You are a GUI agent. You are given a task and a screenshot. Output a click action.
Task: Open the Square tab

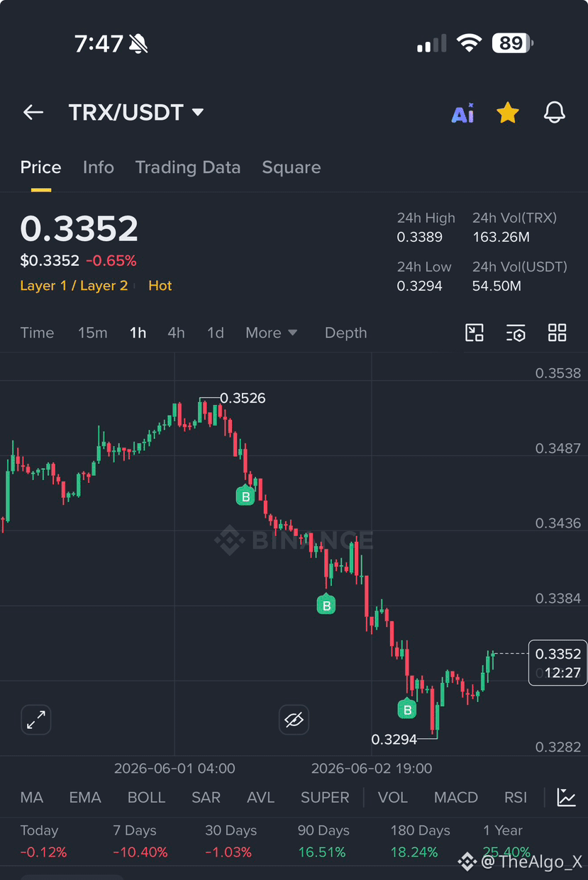pos(292,167)
